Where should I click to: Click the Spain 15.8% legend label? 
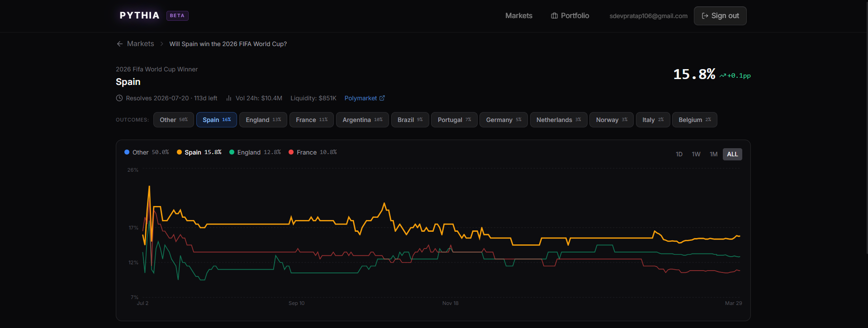point(203,152)
